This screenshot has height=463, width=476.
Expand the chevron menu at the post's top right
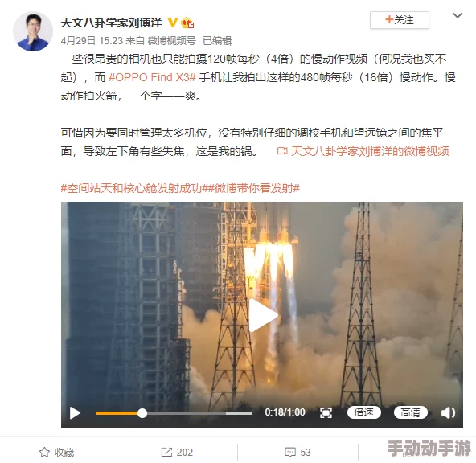458,15
